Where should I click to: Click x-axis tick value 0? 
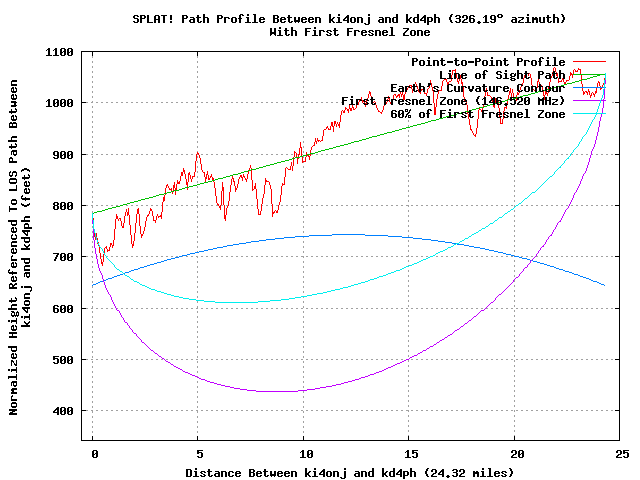point(95,454)
